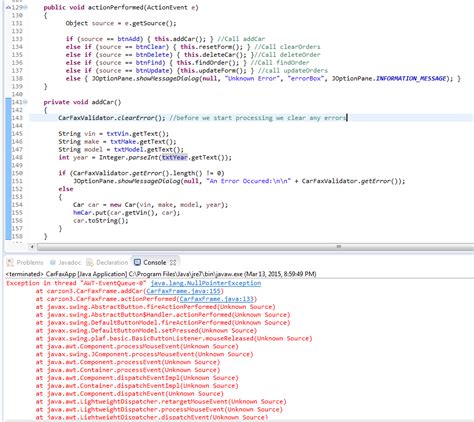Click the DefaultButtonModel.setPressed stack trace line
This screenshot has width=474, height=422.
click(146, 331)
